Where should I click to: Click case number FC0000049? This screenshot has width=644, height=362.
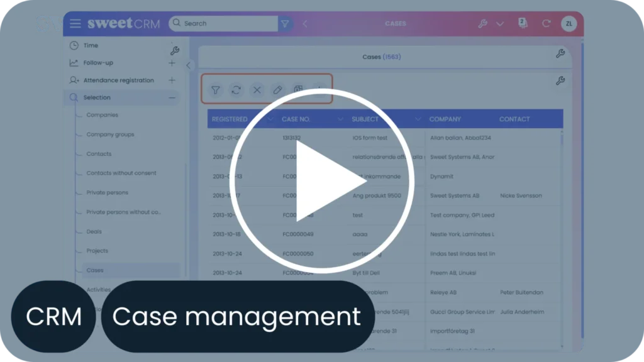coord(298,234)
